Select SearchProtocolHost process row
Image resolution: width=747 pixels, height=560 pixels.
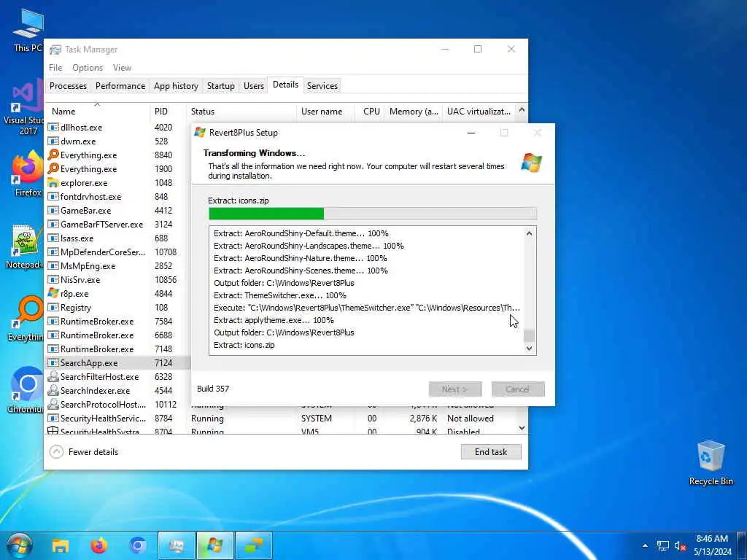tap(117, 404)
